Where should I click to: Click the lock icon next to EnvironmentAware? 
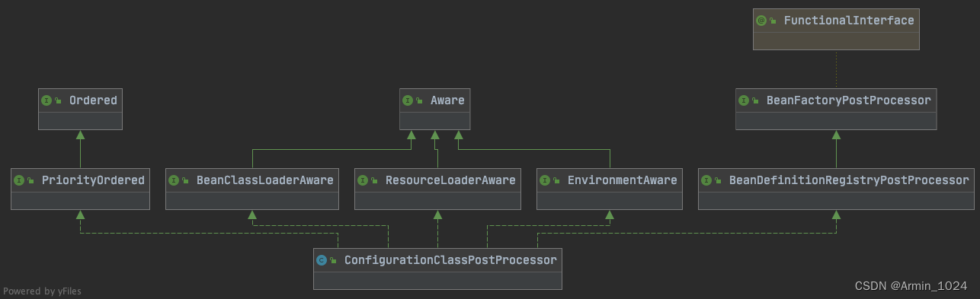[x=556, y=181]
